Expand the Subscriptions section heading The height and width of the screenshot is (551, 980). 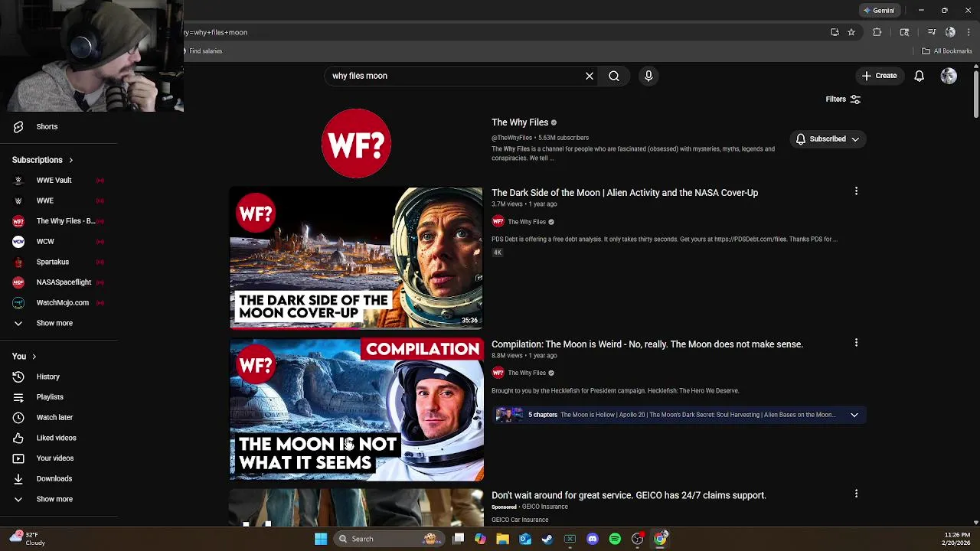coord(42,160)
